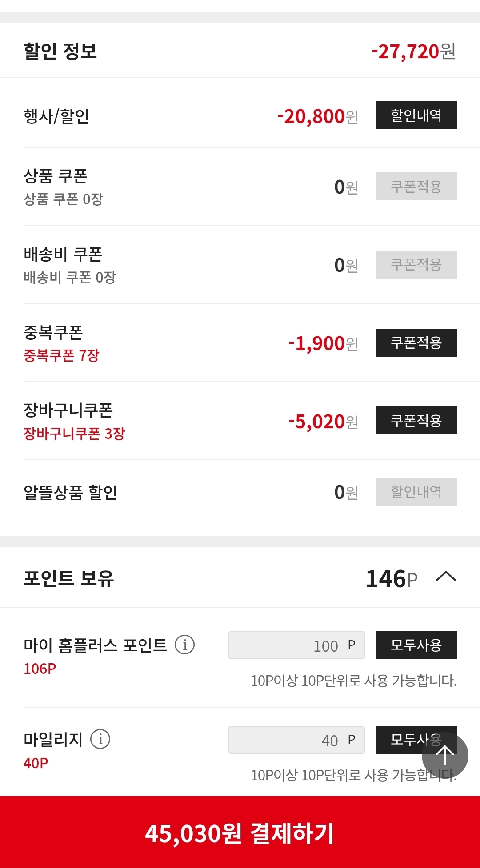The height and width of the screenshot is (868, 480).
Task: Tap disabled 쿠폰적용 for 배송비 쿠폰
Action: click(x=416, y=265)
